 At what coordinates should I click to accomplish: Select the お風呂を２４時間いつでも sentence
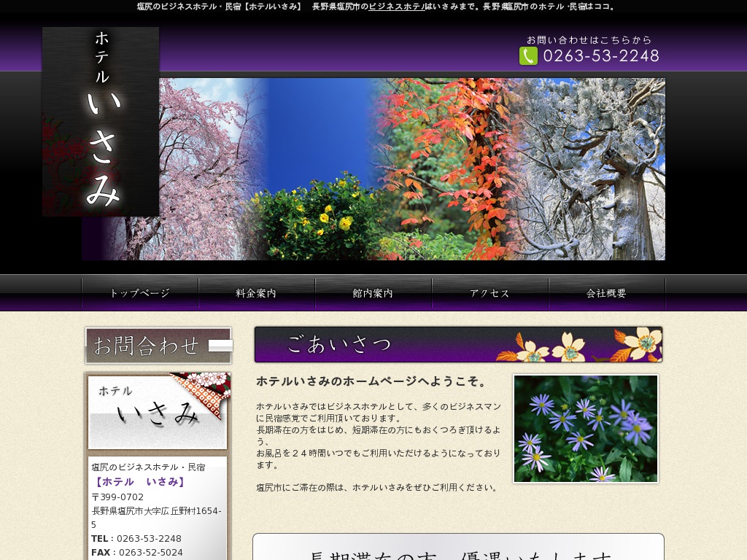coord(379,459)
